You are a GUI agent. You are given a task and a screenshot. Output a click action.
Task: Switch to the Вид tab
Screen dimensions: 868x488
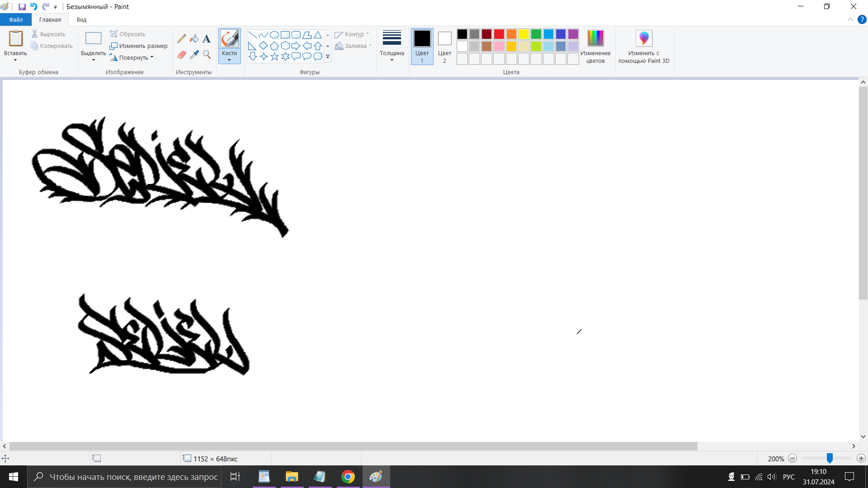click(x=81, y=19)
